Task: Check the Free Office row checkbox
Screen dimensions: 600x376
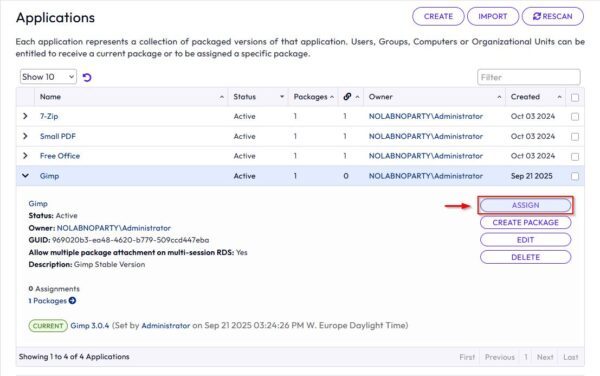Action: click(x=575, y=156)
